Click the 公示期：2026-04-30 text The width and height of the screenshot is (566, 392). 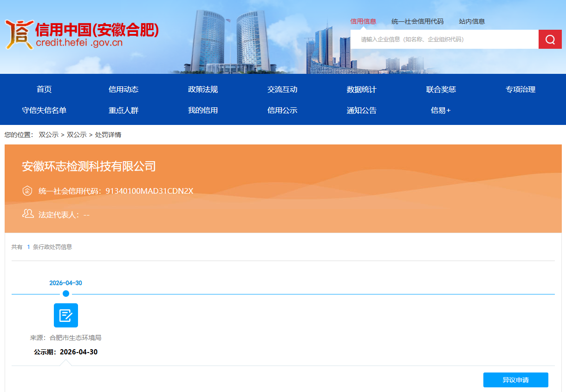(66, 352)
